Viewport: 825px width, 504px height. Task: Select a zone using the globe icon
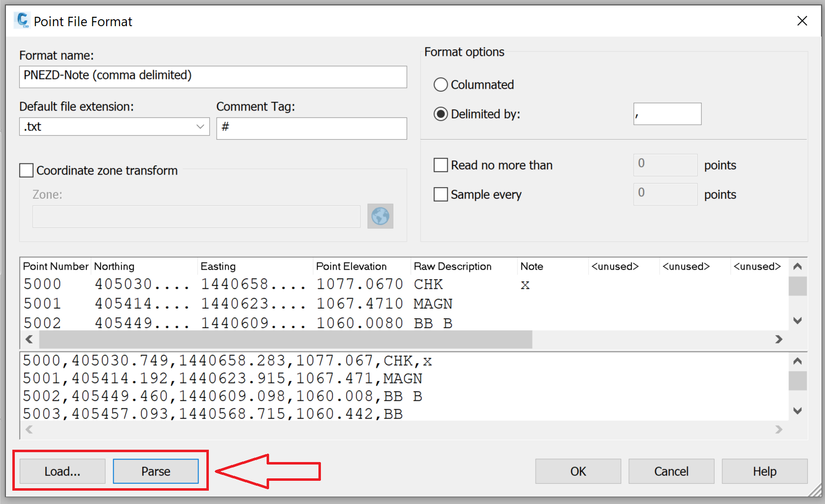(x=380, y=216)
